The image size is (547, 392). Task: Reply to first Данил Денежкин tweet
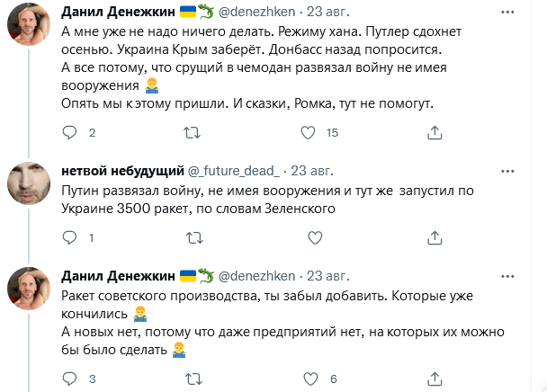(71, 132)
